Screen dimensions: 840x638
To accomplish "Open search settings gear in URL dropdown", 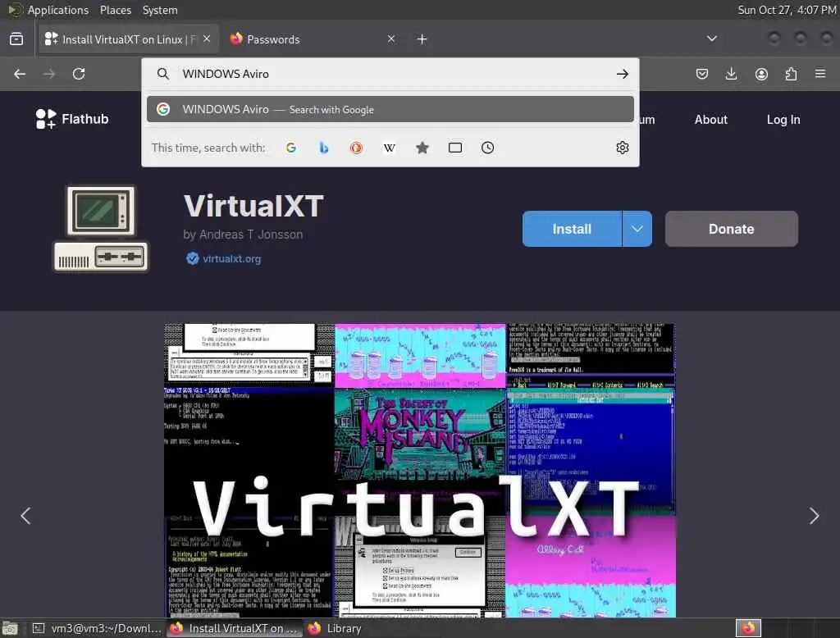I will (622, 148).
